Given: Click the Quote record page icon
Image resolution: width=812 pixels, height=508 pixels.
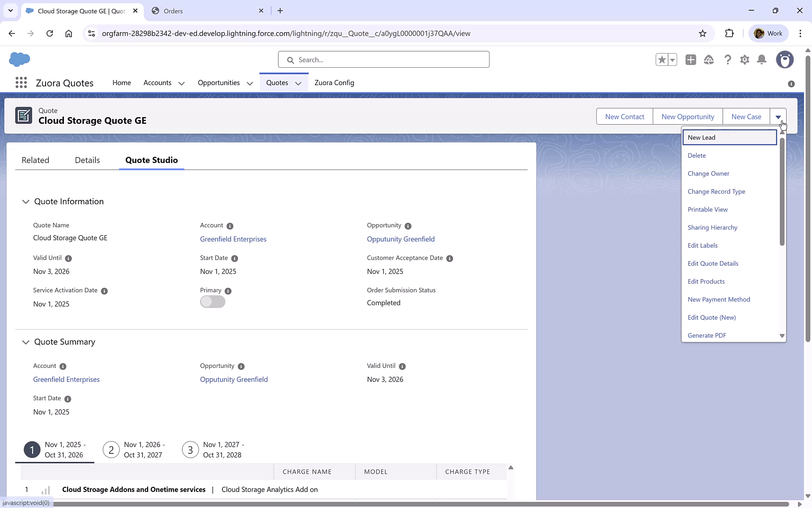Looking at the screenshot, I should coord(24,115).
